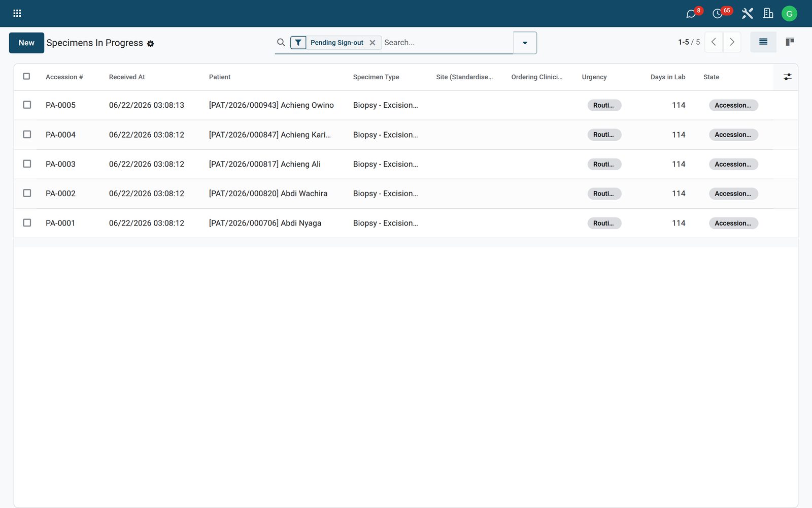Open the messages conversation icon
The image size is (812, 508).
coord(691,14)
